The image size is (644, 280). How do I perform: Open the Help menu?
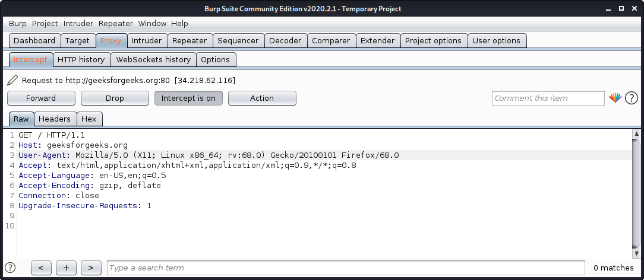coord(179,23)
